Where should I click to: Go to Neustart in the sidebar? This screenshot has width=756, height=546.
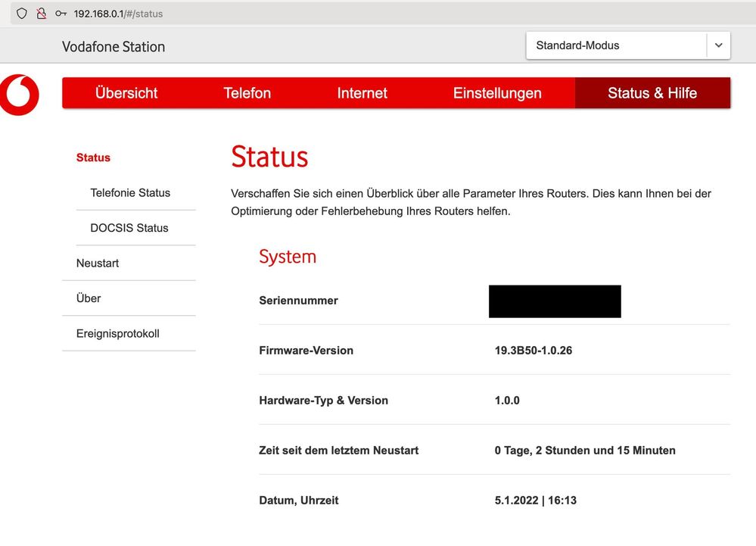(x=98, y=264)
